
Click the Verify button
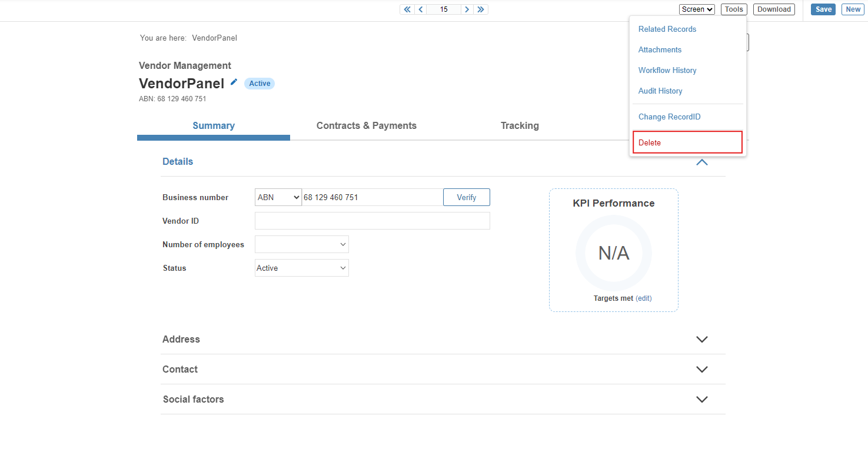coord(466,197)
